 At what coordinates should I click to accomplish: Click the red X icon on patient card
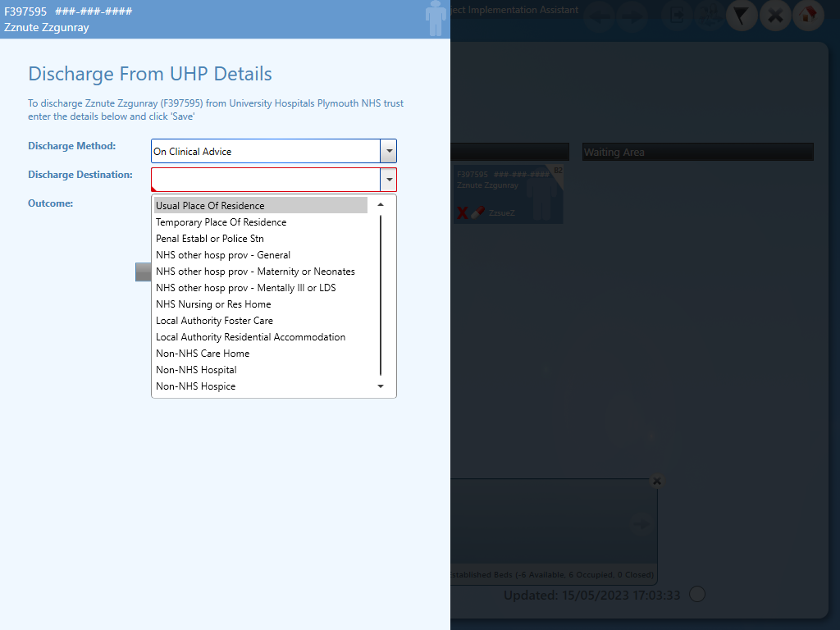pos(463,212)
